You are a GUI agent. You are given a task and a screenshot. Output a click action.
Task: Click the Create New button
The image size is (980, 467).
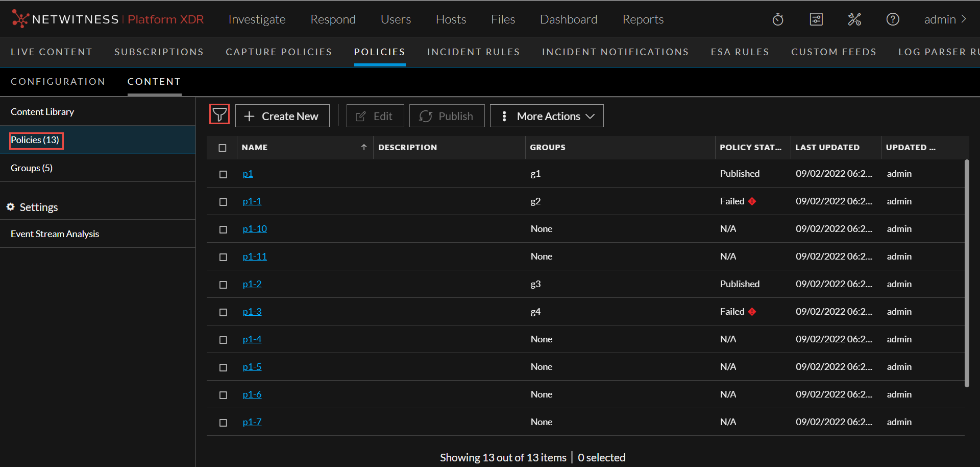tap(282, 116)
